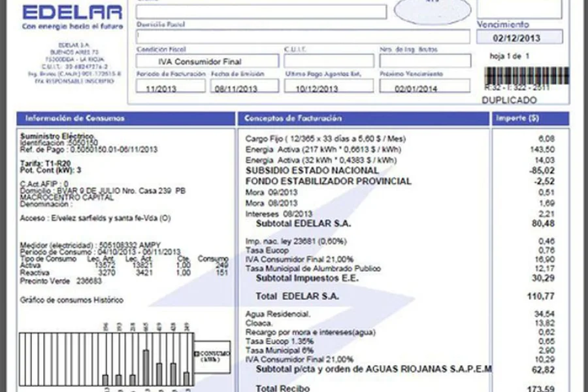Viewport: 588px width, 392px height.
Task: Click the Fecha de Emisión field 08/11/2013
Action: 244,87
